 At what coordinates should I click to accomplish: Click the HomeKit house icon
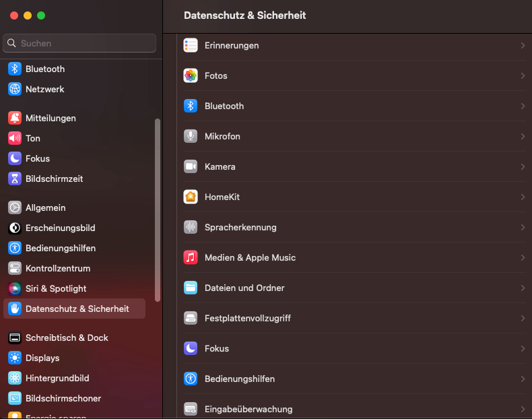[191, 197]
